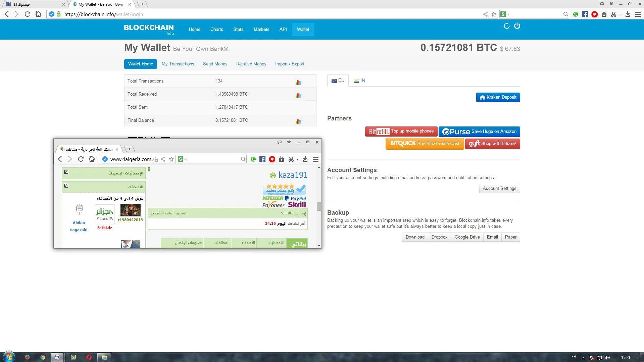
Task: Expand the search engine dropdown in main browser
Action: [508, 14]
